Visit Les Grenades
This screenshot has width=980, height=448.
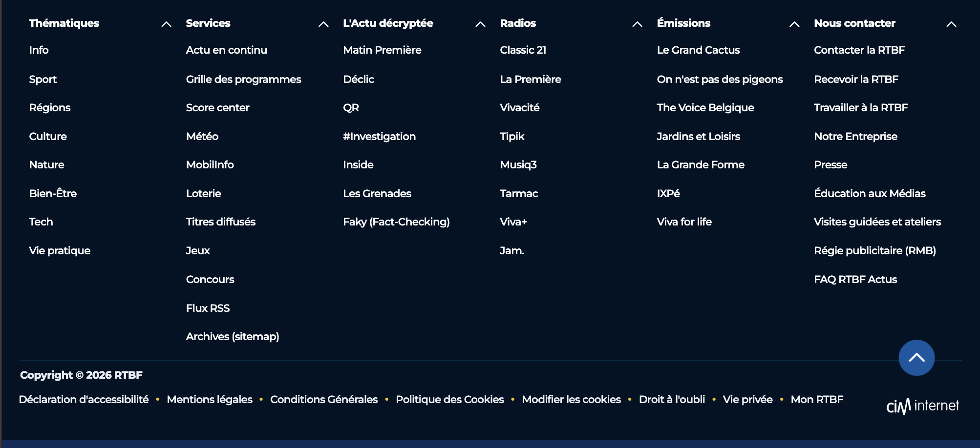point(377,193)
